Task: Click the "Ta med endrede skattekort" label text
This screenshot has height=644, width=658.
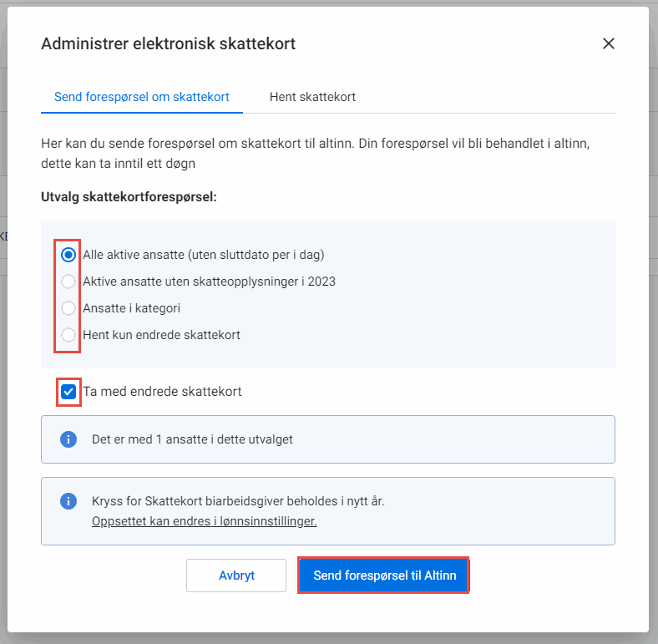Action: [162, 391]
